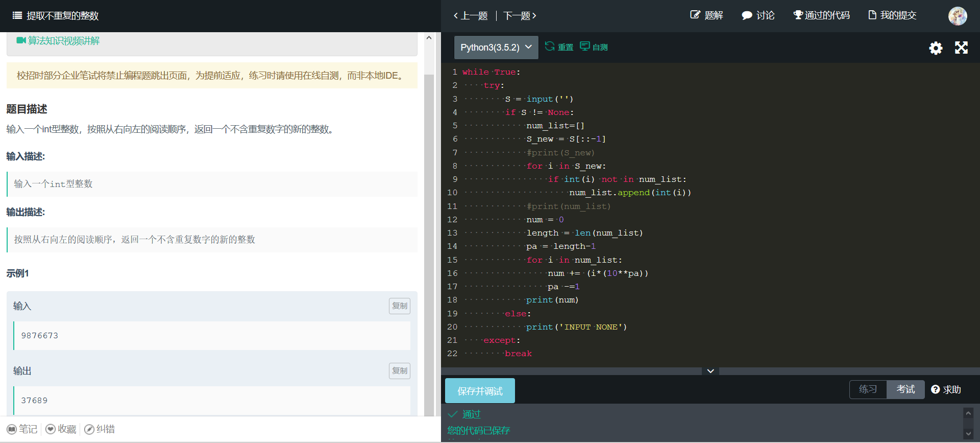Open 我的提交 submissions
Screen dimensions: 980x443
[892, 15]
